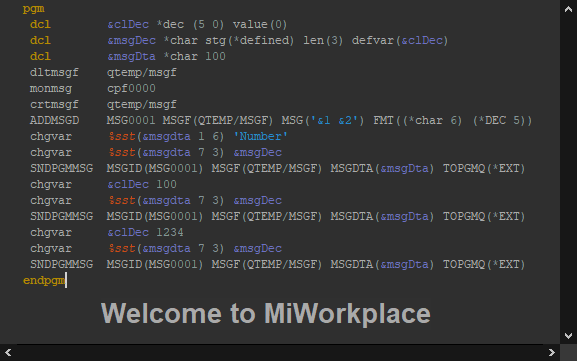Click '&clDec 100' assignment text

point(142,184)
